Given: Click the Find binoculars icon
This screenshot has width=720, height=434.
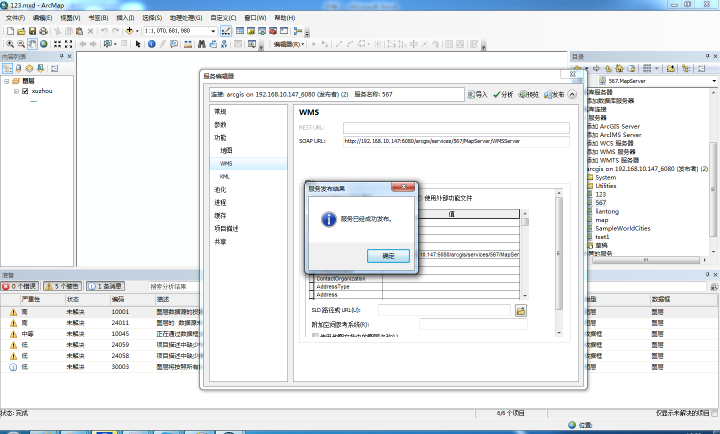Looking at the screenshot, I should click(202, 44).
